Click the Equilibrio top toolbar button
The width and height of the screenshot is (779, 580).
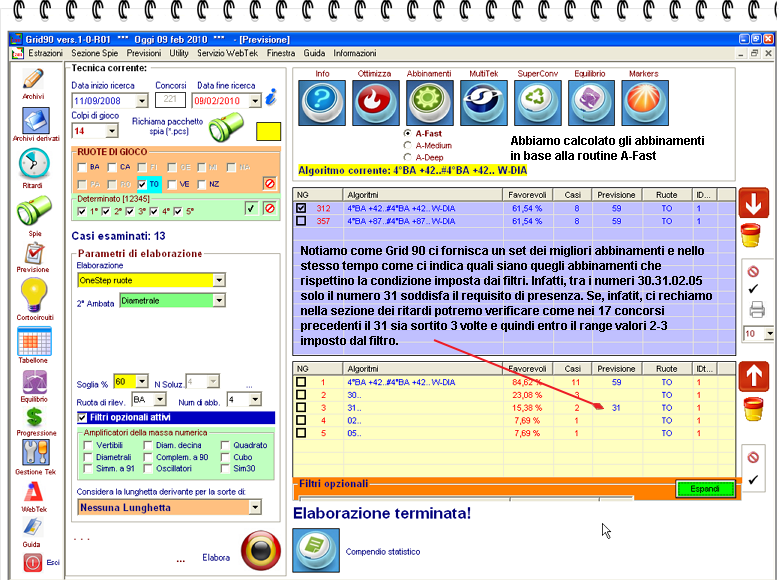(591, 103)
